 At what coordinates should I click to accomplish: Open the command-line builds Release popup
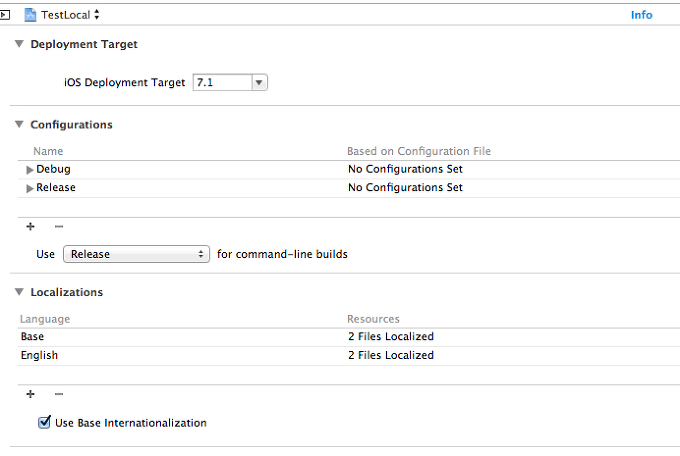coord(137,254)
